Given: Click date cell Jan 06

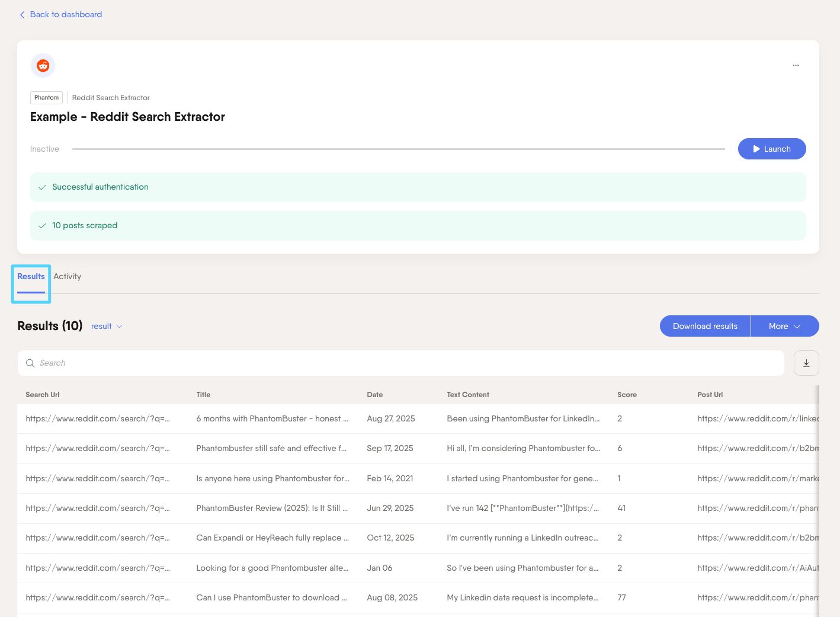Looking at the screenshot, I should 380,568.
